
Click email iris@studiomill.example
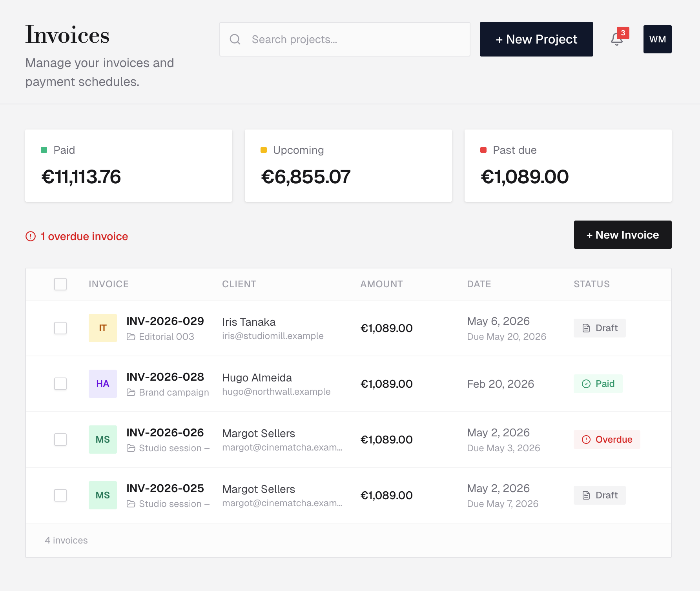pyautogui.click(x=273, y=336)
